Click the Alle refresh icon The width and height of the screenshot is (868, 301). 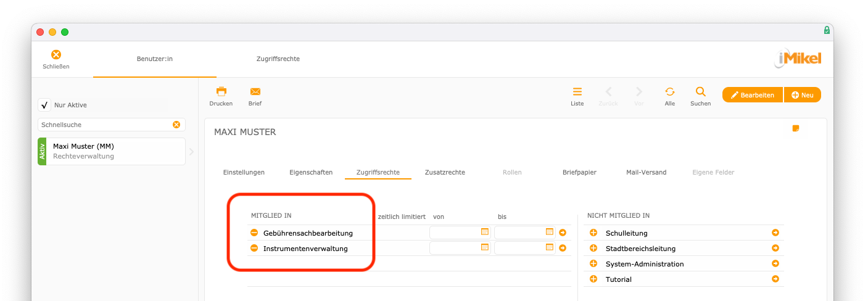[x=670, y=91]
